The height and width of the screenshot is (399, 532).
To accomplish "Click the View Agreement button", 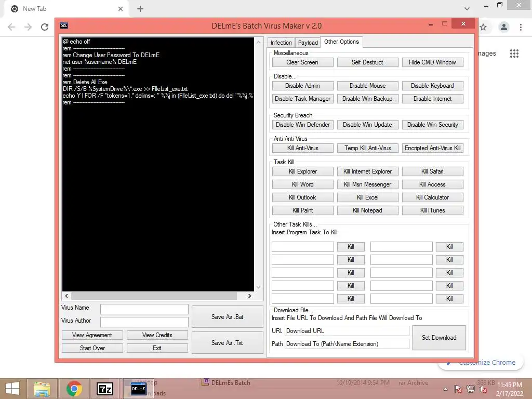I will (x=92, y=335).
